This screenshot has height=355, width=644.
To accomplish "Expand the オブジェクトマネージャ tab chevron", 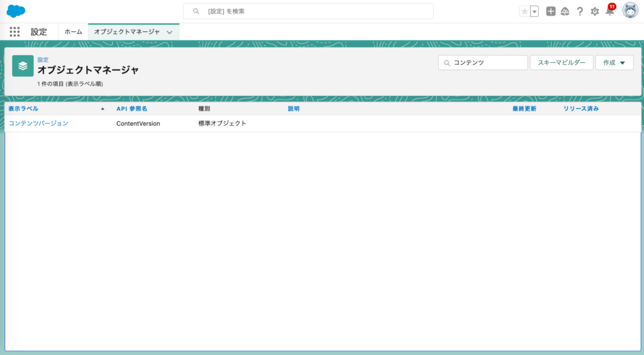I will pos(169,32).
